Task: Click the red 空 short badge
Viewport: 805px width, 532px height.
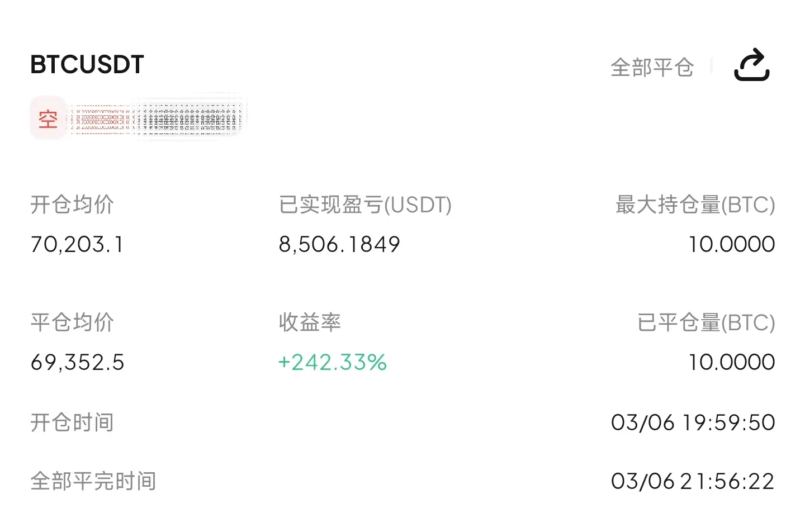Action: pyautogui.click(x=48, y=118)
